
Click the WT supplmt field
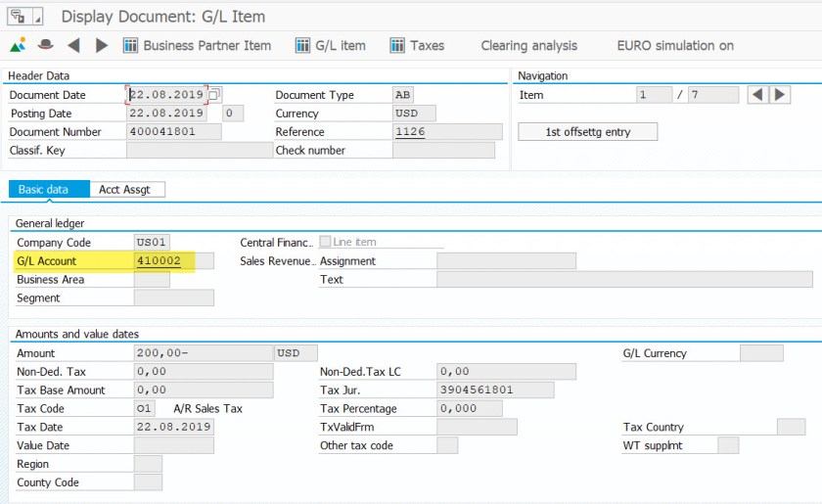point(728,445)
